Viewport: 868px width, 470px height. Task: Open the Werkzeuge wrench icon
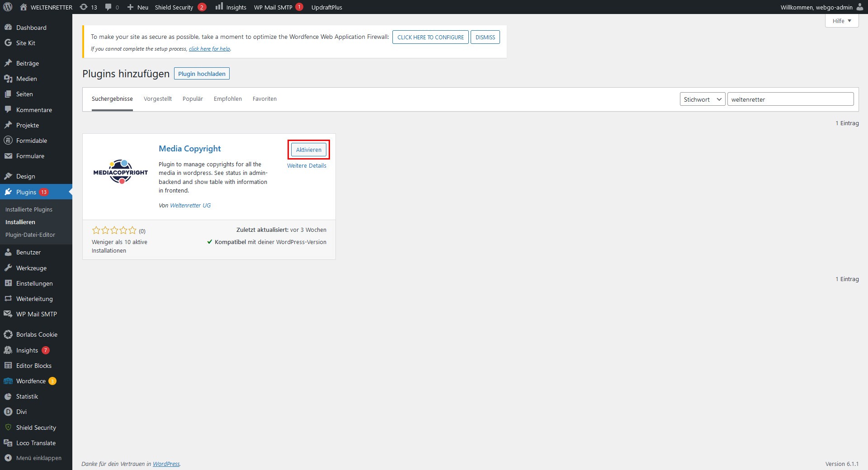click(8, 268)
